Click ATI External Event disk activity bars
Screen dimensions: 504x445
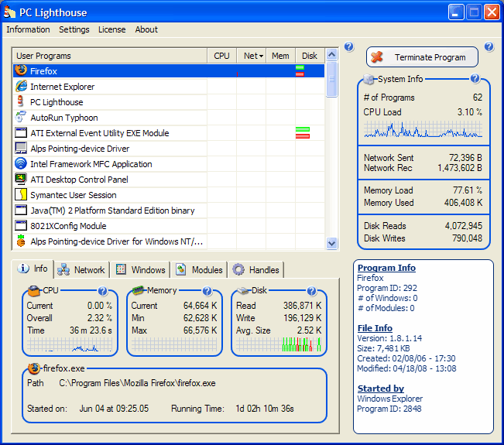(303, 132)
